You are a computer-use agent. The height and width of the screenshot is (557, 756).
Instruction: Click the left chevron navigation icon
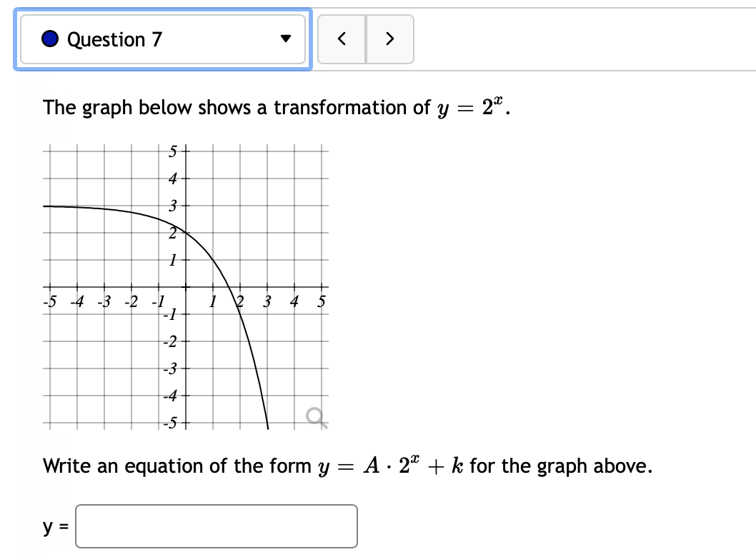342,39
